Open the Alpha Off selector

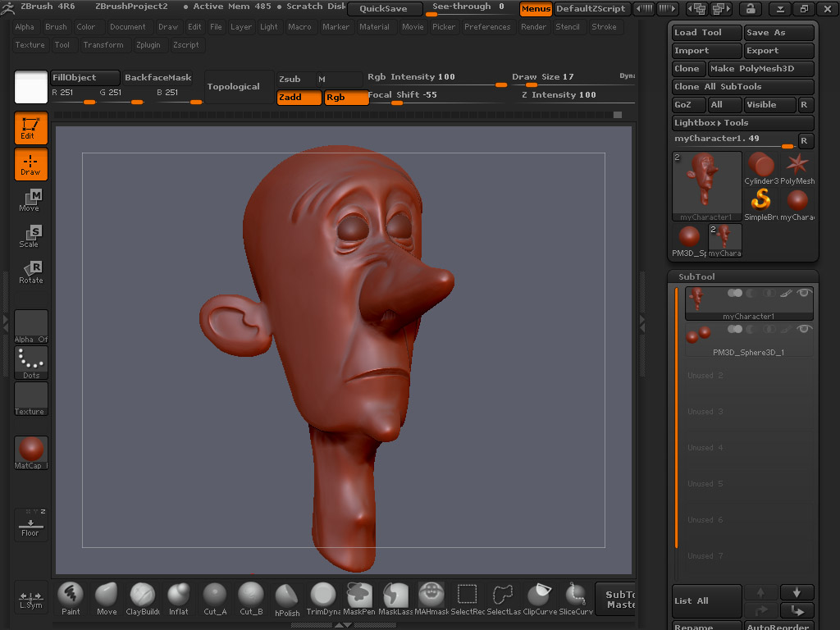tap(30, 326)
